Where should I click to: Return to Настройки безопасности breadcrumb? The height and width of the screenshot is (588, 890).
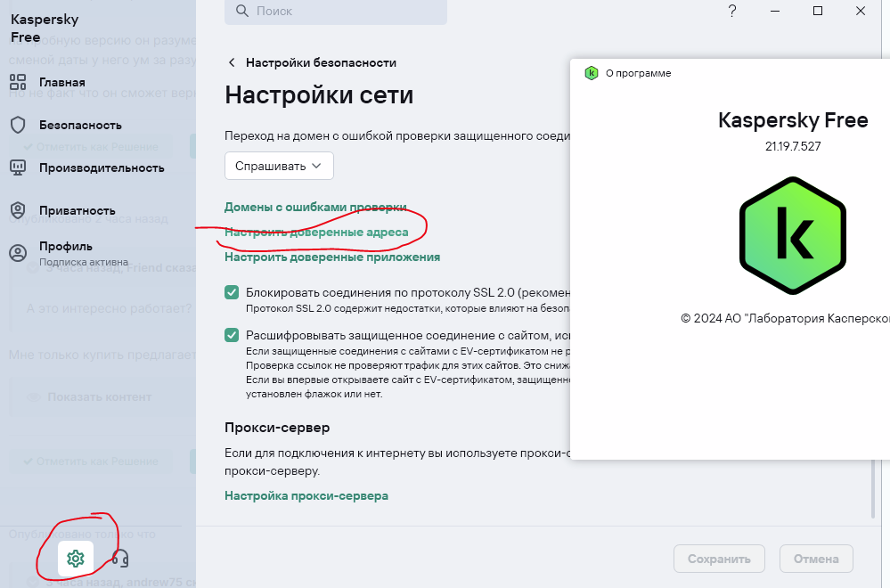pos(321,62)
